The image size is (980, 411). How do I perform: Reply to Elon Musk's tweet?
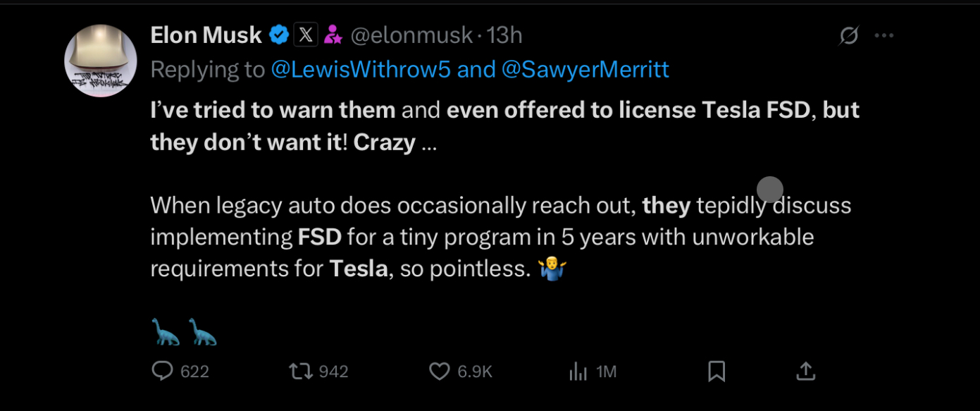(x=163, y=371)
